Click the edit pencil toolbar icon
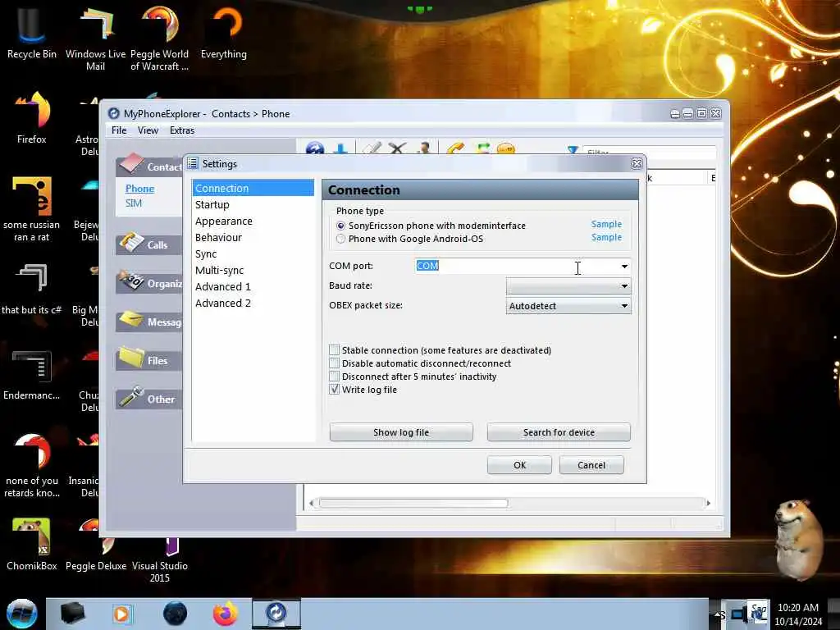 [372, 149]
